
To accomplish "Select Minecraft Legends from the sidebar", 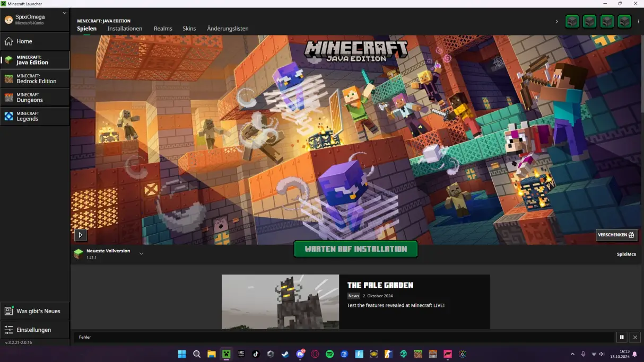I will point(34,116).
